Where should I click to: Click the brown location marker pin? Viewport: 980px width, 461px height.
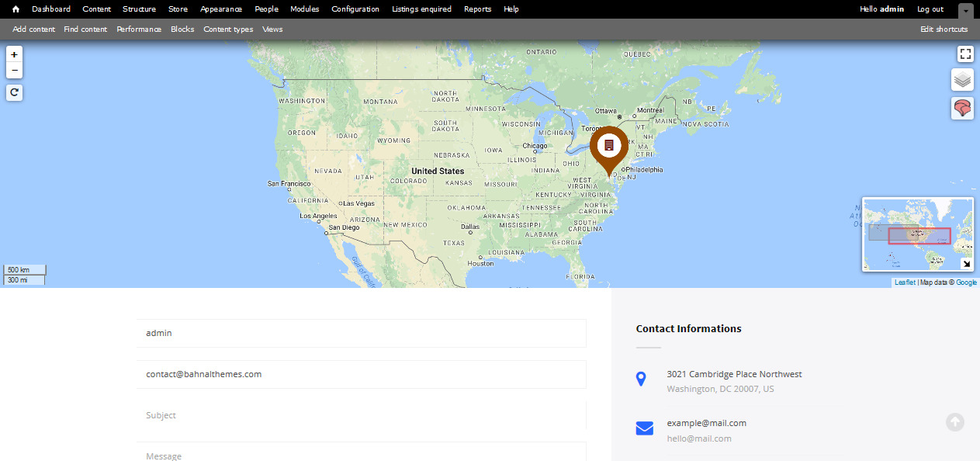(x=609, y=147)
